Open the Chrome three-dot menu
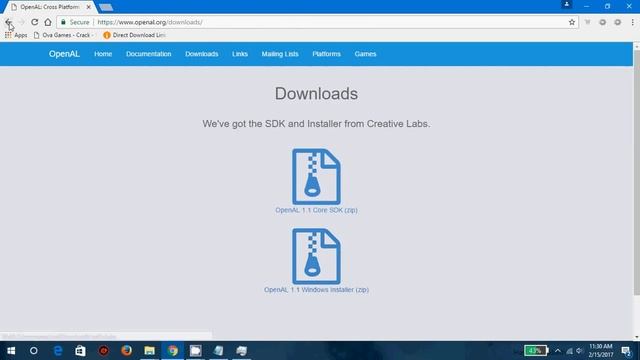640x360 pixels. tap(633, 22)
